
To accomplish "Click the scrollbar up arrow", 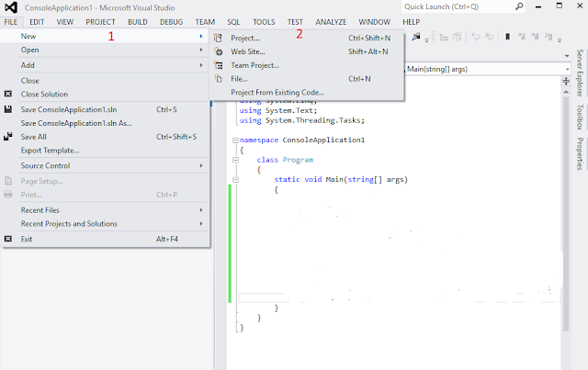I will (x=566, y=92).
